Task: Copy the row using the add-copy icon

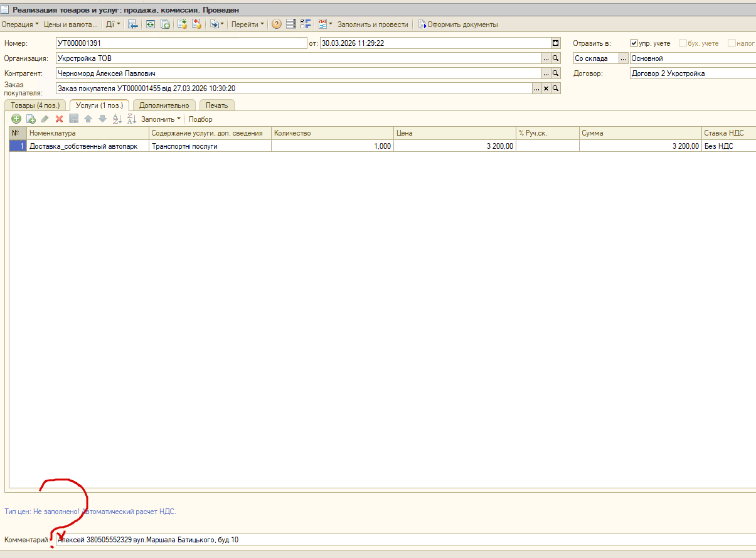Action: coord(31,119)
